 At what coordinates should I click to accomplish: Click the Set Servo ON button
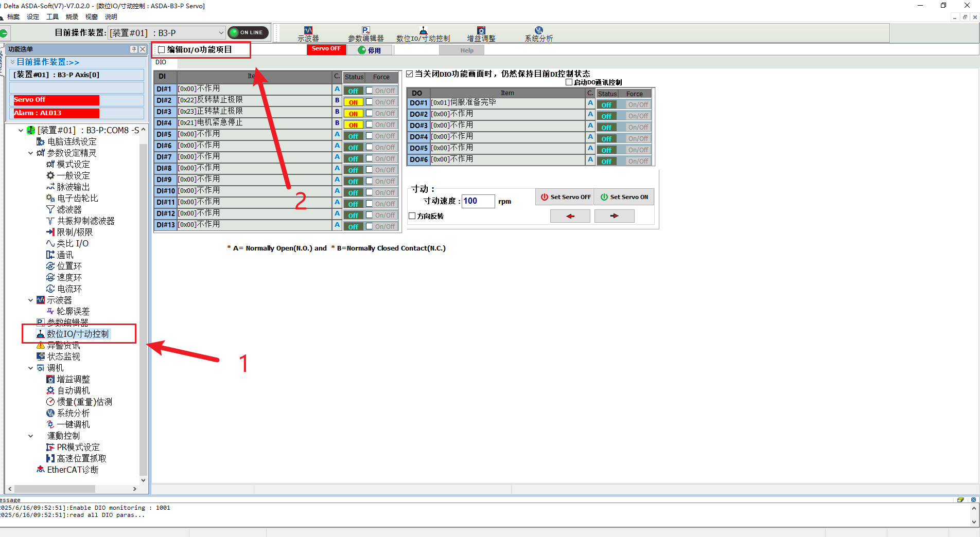click(x=624, y=197)
